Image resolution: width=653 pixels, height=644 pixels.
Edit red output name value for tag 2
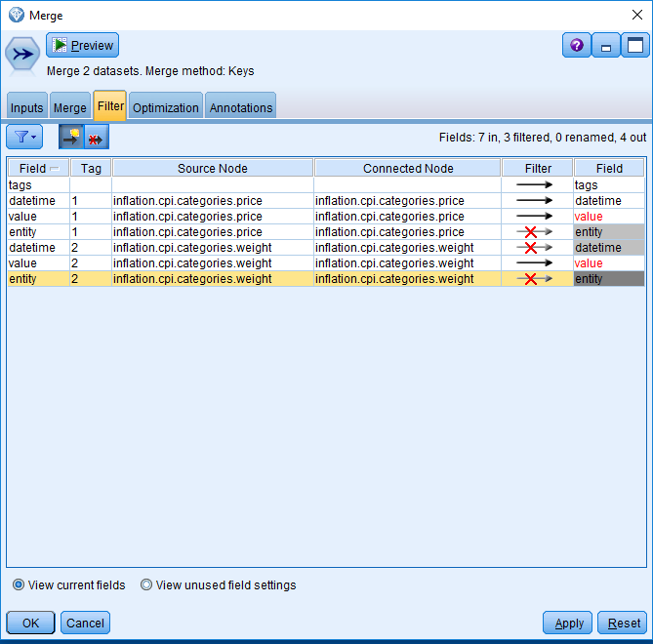click(x=609, y=263)
